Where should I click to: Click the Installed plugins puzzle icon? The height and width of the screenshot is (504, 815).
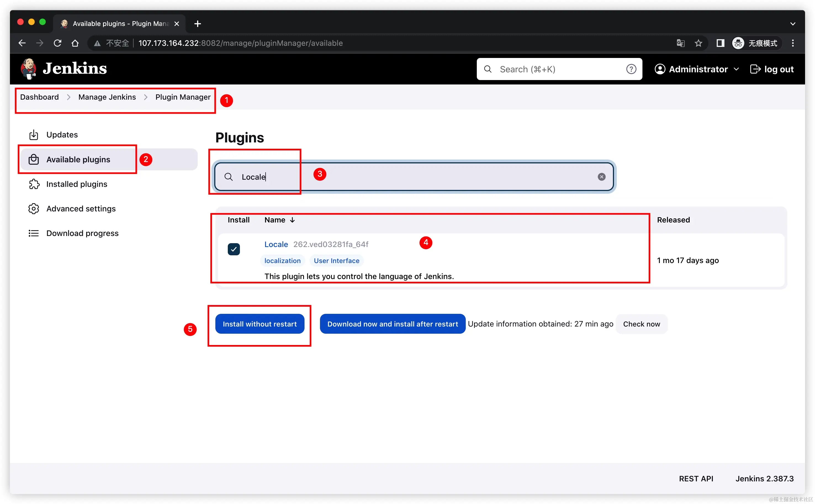[x=34, y=184]
